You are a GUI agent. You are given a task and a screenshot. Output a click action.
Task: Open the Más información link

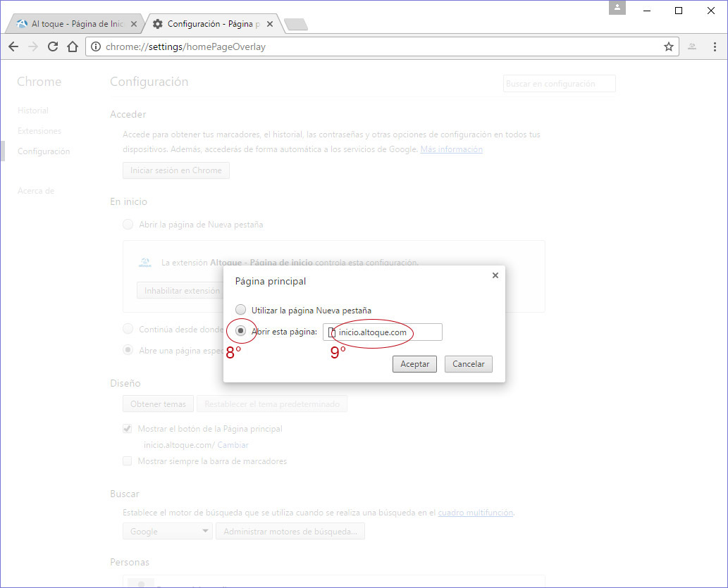[x=451, y=149]
